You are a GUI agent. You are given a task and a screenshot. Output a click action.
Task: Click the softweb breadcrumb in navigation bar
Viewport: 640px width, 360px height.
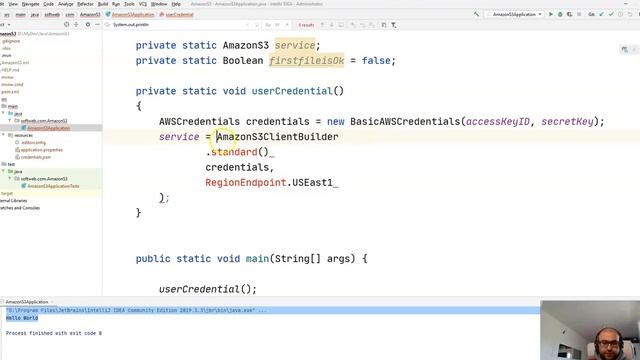[52, 15]
